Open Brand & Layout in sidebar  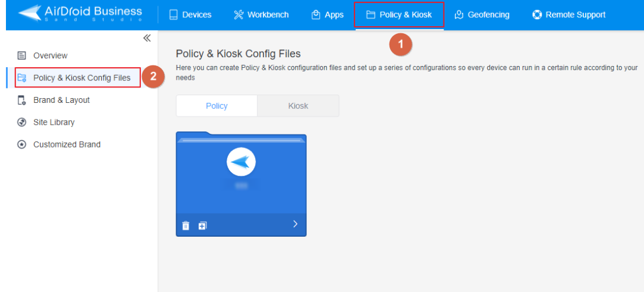point(54,100)
